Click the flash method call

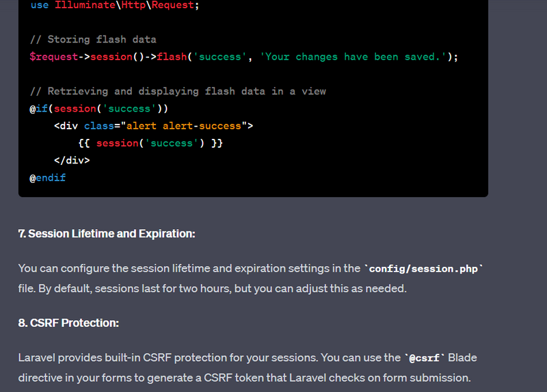pyautogui.click(x=172, y=57)
